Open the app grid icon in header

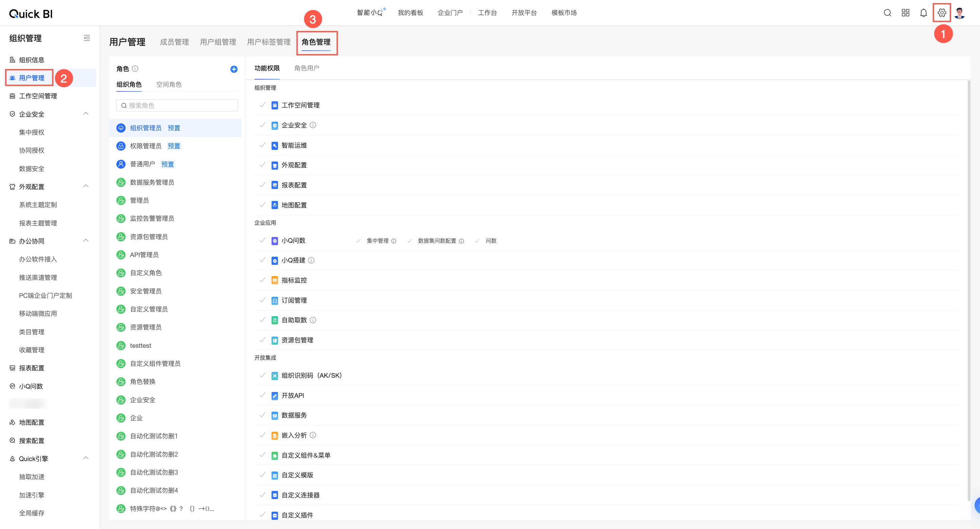[x=905, y=13]
